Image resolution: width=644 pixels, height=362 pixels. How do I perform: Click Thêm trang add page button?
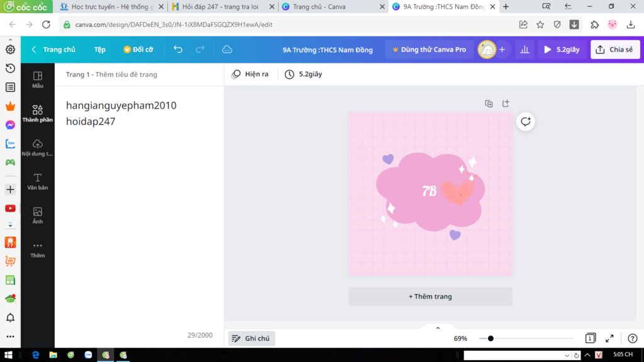pyautogui.click(x=430, y=297)
